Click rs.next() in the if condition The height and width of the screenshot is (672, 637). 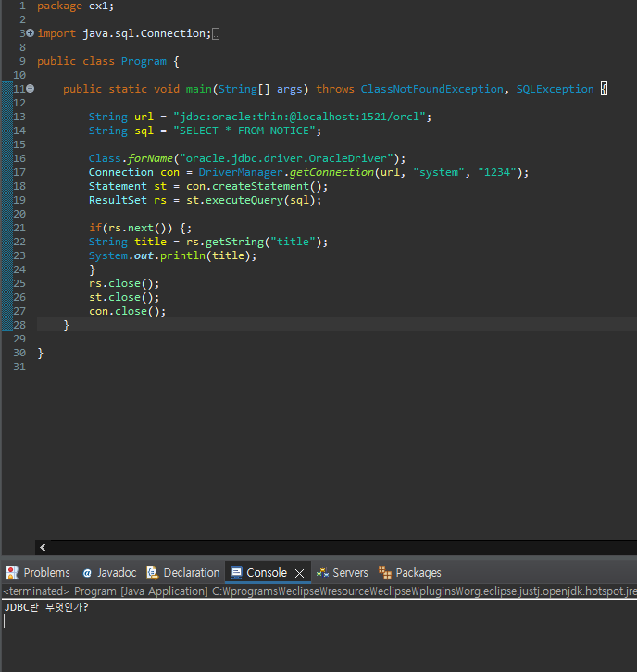point(137,228)
